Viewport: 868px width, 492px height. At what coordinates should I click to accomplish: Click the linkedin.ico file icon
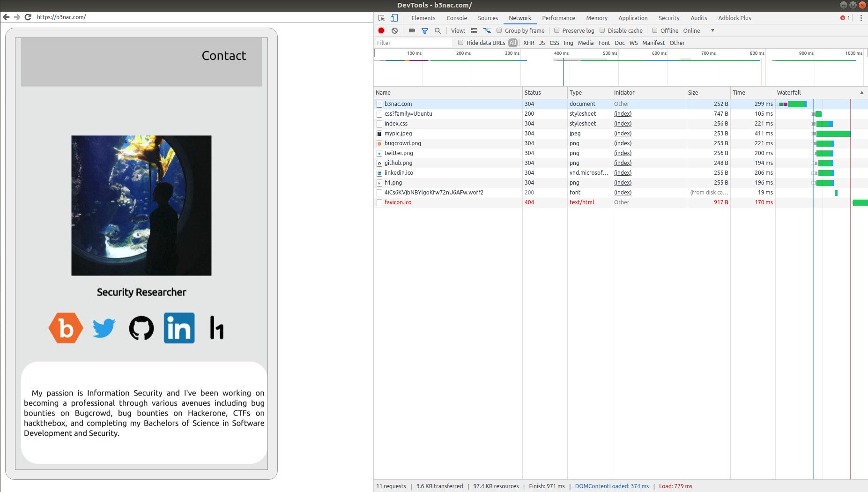click(379, 173)
